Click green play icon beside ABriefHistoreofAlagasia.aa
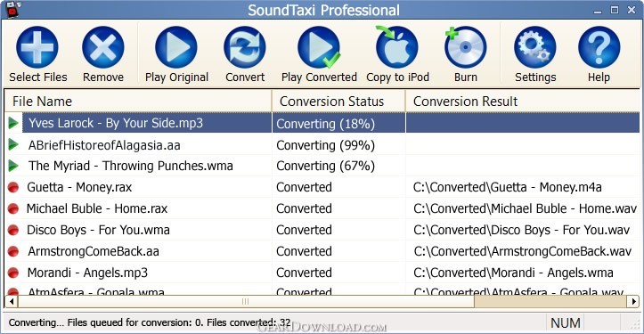 [13, 144]
